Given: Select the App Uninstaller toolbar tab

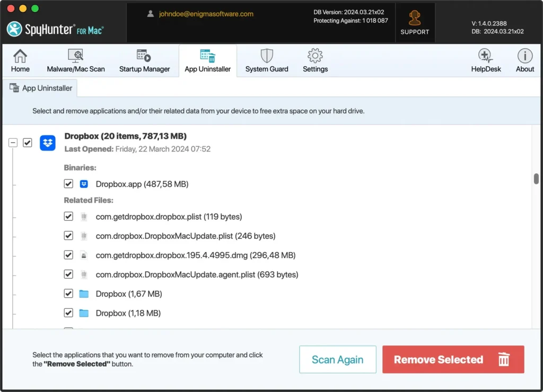Looking at the screenshot, I should point(207,60).
